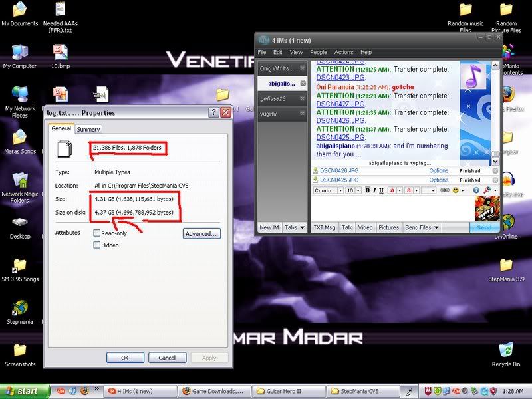Switch to the Summary tab
532x399 pixels.
(88, 130)
